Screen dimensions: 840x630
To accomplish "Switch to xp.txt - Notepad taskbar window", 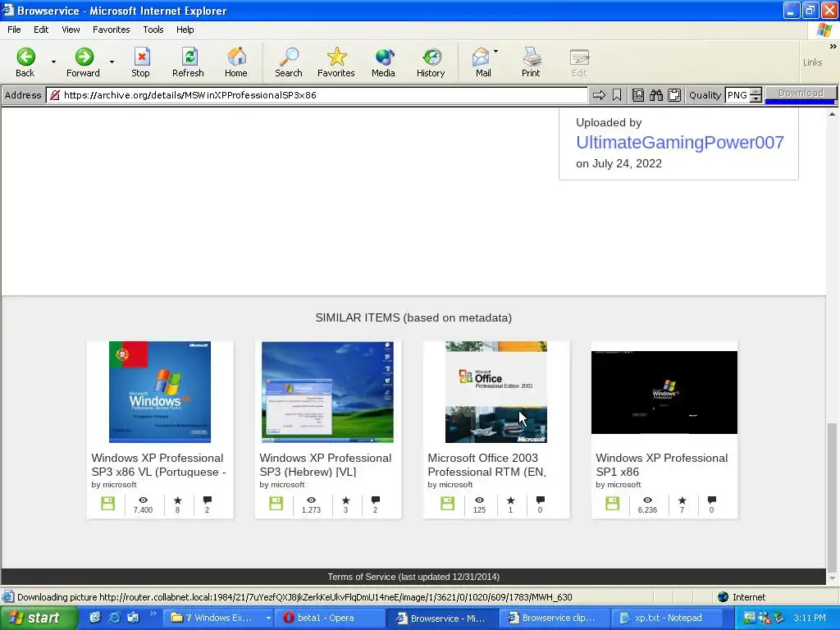I will tap(668, 618).
